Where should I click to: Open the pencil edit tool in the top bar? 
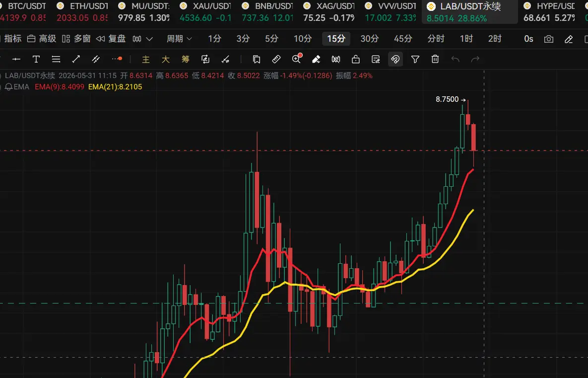tap(569, 39)
